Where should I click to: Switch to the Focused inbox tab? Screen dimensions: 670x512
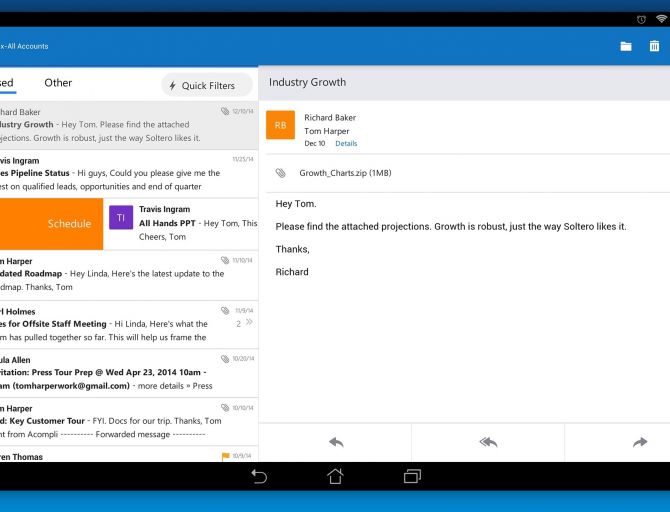tap(6, 83)
